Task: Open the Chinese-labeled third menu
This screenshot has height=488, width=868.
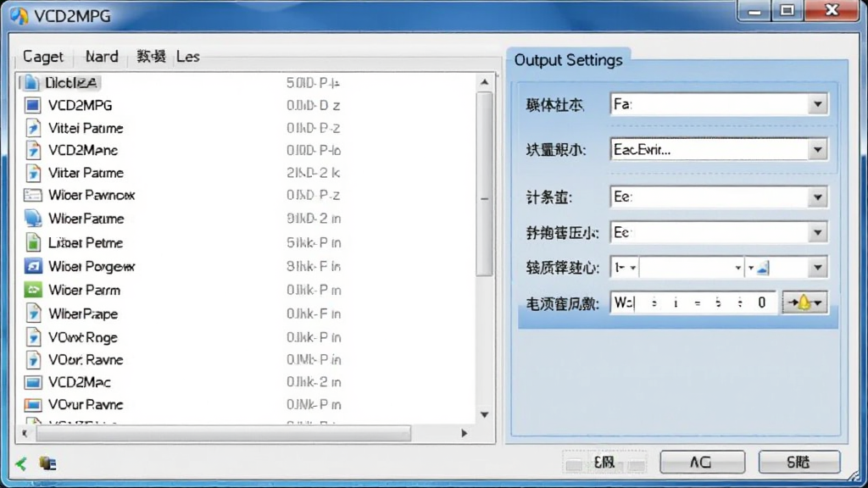Action: [x=151, y=57]
